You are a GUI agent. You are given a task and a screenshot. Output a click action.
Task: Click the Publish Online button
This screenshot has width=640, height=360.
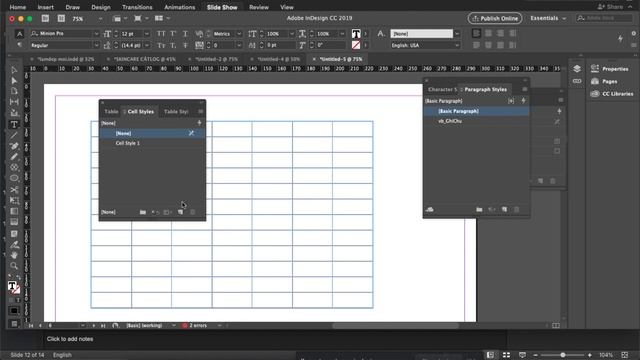pos(495,18)
